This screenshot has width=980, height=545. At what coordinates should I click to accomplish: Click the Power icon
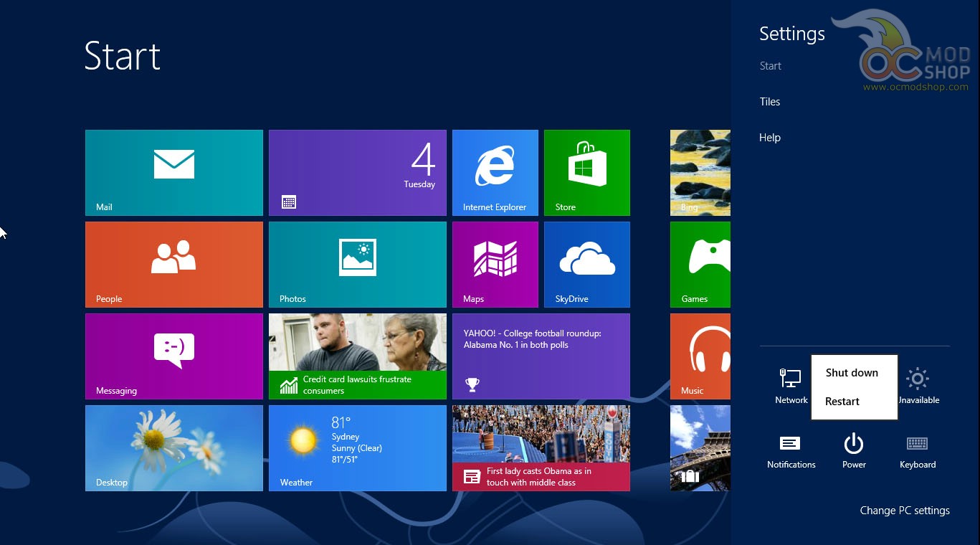[854, 452]
